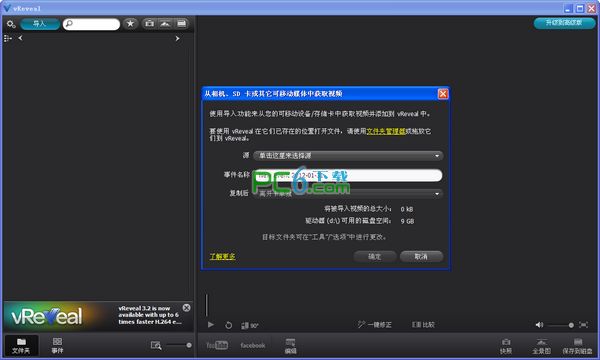Toggle the star favorites filter
600x360 pixels.
coord(130,24)
